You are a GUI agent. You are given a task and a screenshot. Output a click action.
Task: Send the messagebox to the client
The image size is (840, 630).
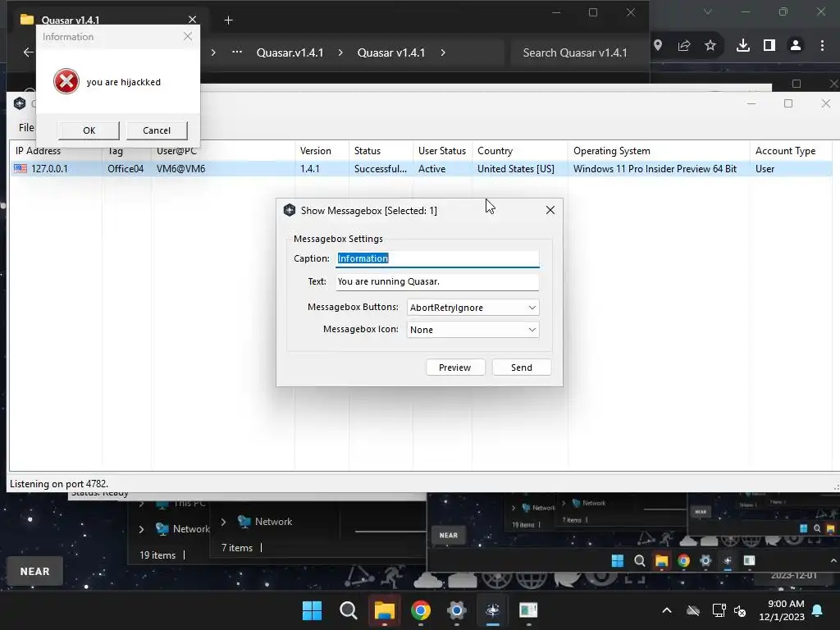point(521,367)
